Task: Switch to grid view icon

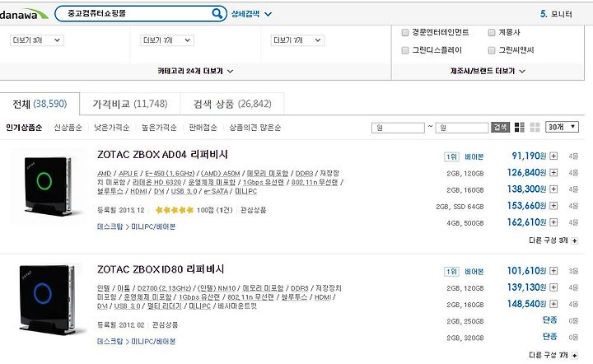Action: (x=535, y=128)
